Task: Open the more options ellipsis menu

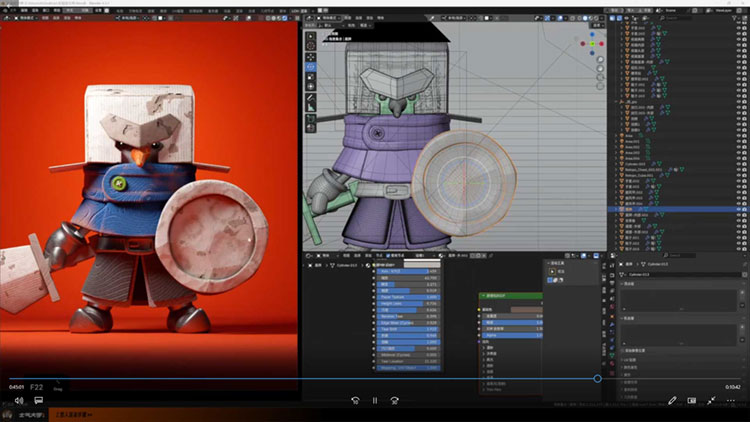Action: pos(730,400)
